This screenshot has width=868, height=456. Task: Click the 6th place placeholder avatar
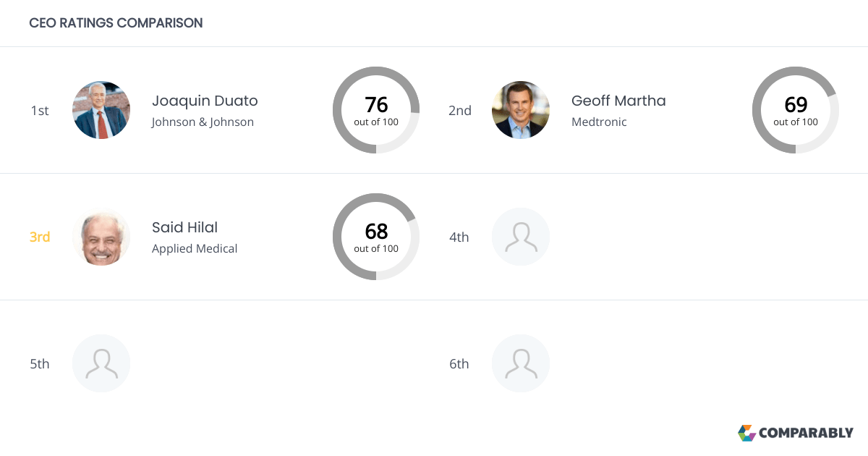pyautogui.click(x=521, y=363)
